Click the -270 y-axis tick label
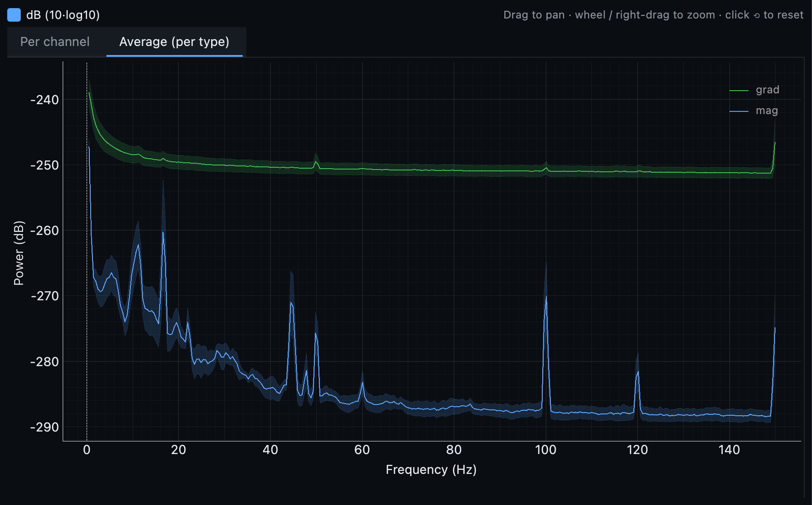The image size is (812, 505). (45, 296)
